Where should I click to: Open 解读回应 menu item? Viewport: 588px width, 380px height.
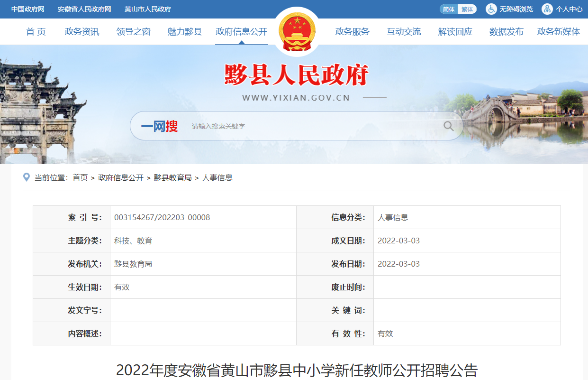click(x=455, y=32)
